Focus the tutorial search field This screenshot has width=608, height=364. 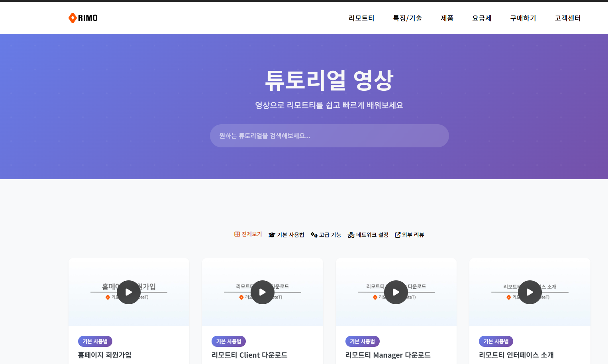click(329, 136)
